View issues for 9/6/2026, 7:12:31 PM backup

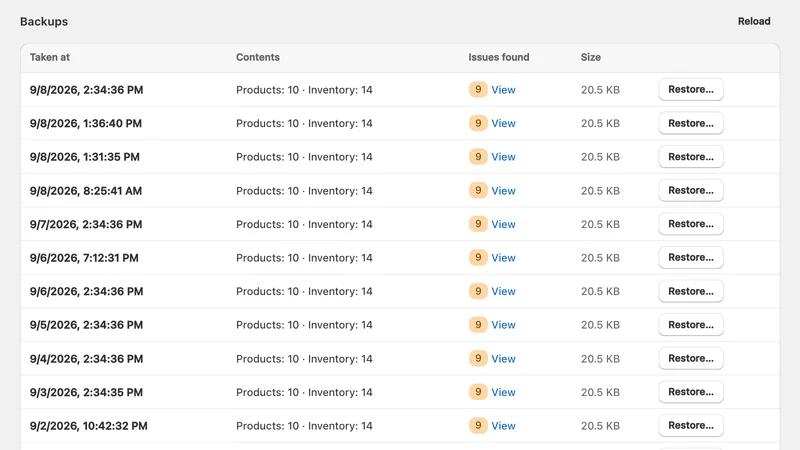click(503, 258)
